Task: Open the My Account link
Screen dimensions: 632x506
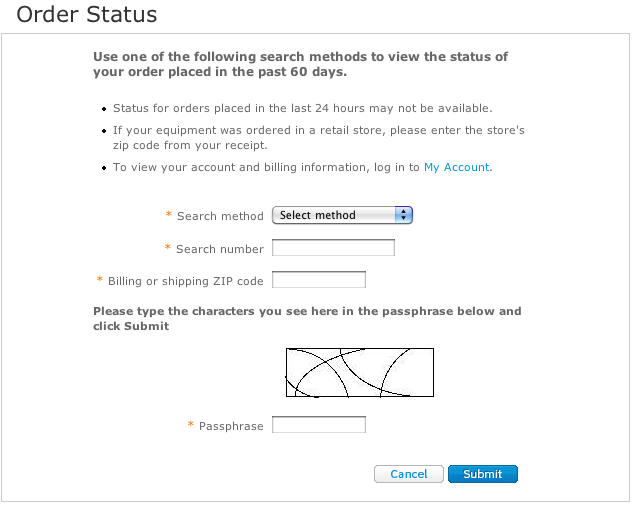Action: click(x=457, y=167)
